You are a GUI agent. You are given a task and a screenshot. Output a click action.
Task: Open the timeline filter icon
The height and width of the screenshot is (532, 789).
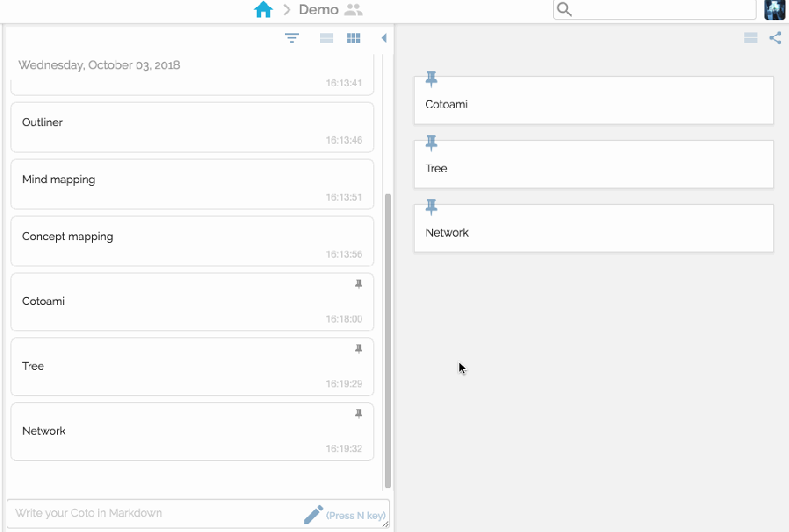point(292,38)
